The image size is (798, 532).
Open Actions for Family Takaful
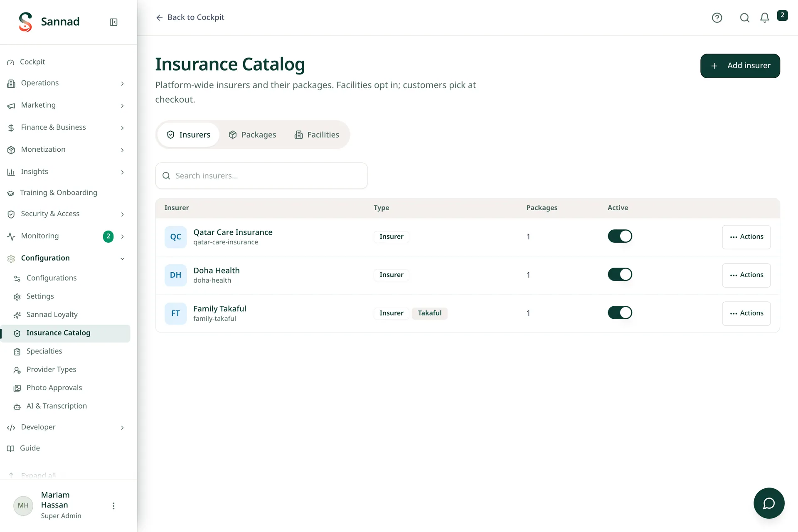pos(746,313)
